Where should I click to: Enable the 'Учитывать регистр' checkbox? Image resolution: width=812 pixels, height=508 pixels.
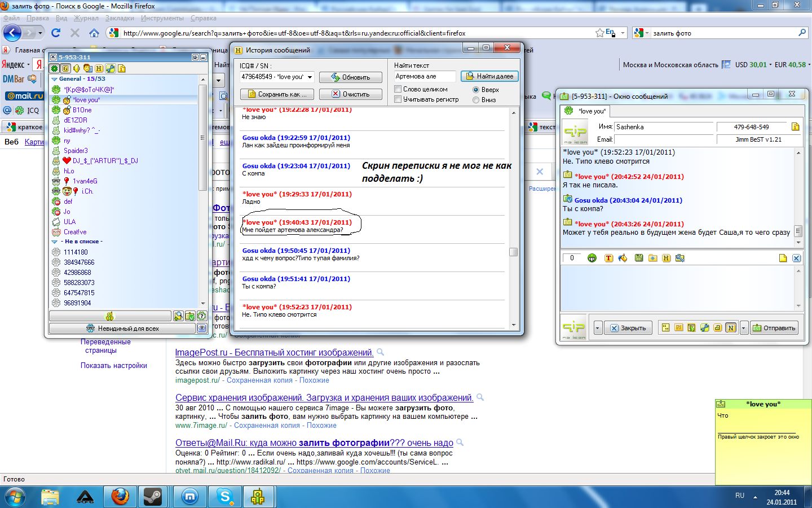[398, 99]
